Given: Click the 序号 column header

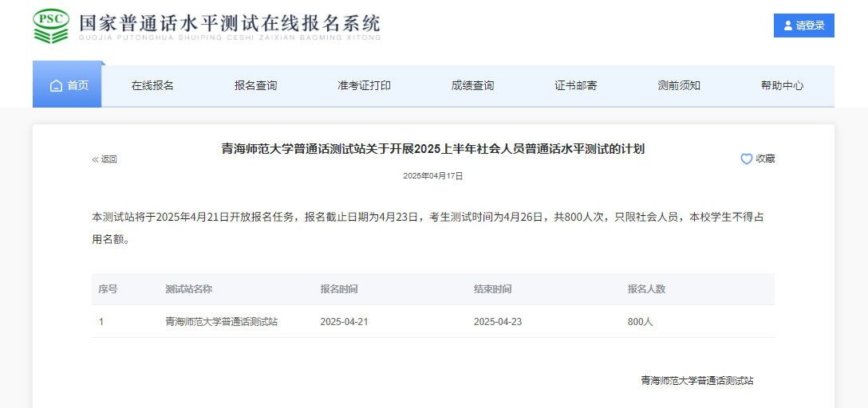Looking at the screenshot, I should point(108,289).
